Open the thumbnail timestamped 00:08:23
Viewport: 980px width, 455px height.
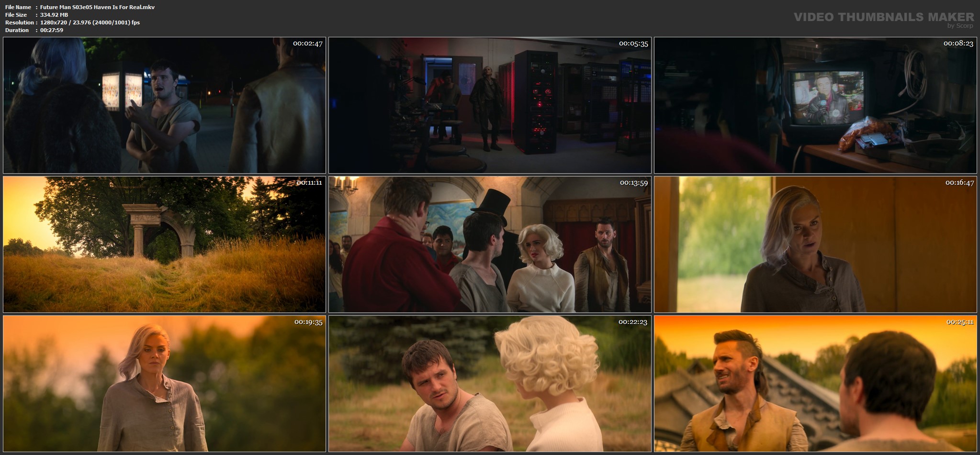click(x=815, y=105)
